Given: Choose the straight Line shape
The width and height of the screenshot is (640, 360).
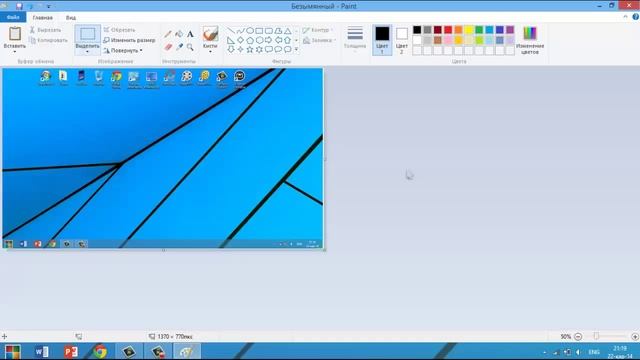Looking at the screenshot, I should click(x=231, y=31).
